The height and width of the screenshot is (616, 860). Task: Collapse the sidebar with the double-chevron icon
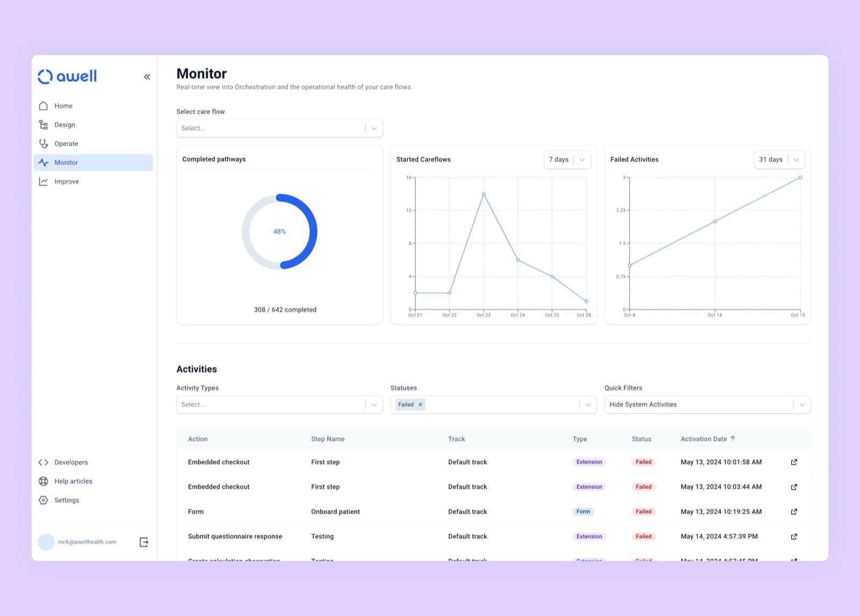click(x=147, y=77)
